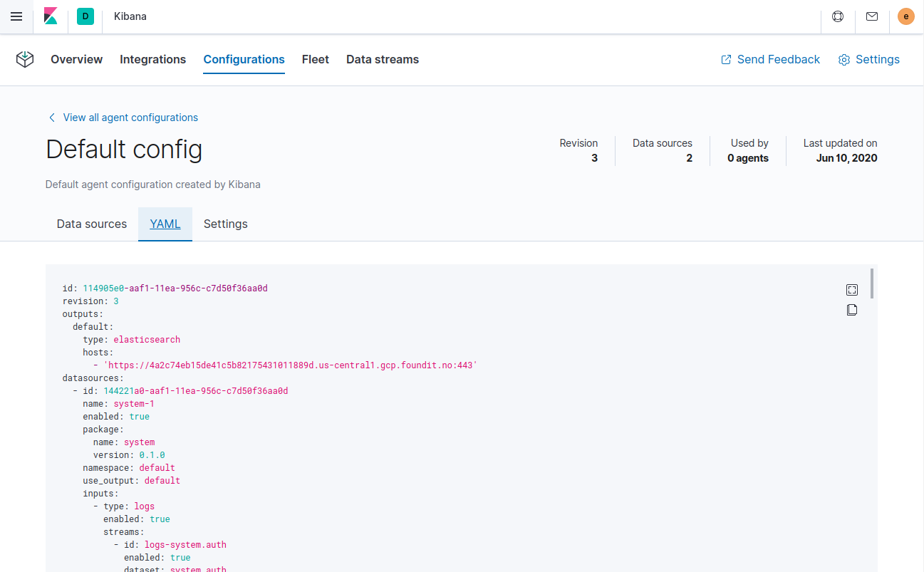
Task: Click the Kibana logo
Action: point(50,16)
